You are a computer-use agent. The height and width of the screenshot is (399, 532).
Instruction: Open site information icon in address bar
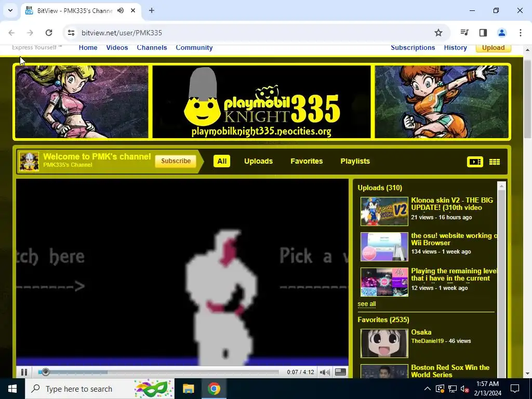[x=71, y=33]
